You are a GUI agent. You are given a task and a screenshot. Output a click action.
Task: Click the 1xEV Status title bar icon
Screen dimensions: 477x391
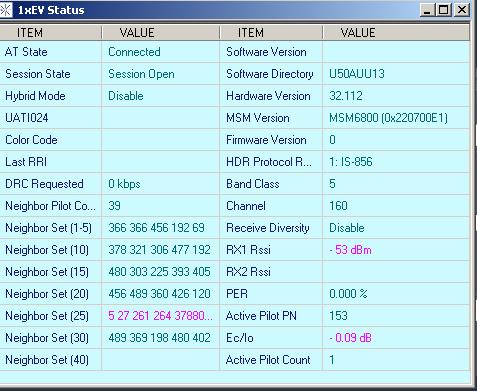(5, 10)
